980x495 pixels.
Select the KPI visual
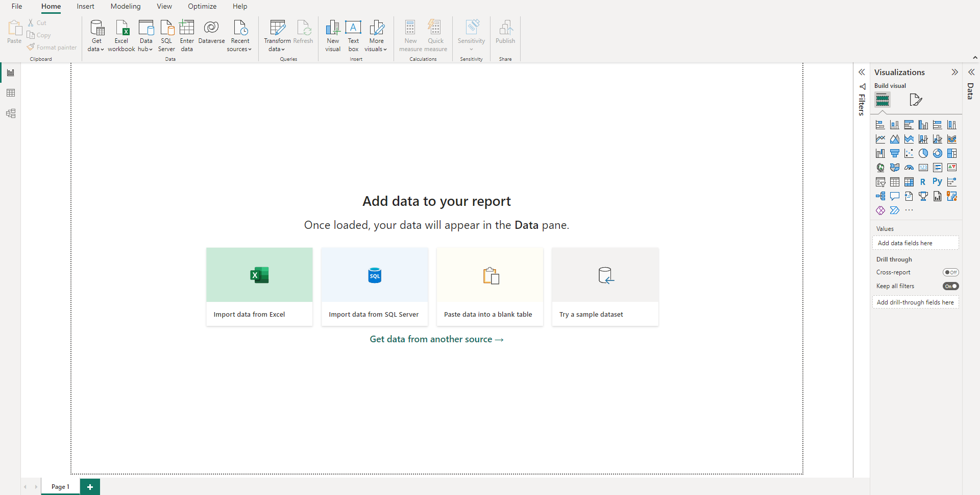tap(952, 168)
